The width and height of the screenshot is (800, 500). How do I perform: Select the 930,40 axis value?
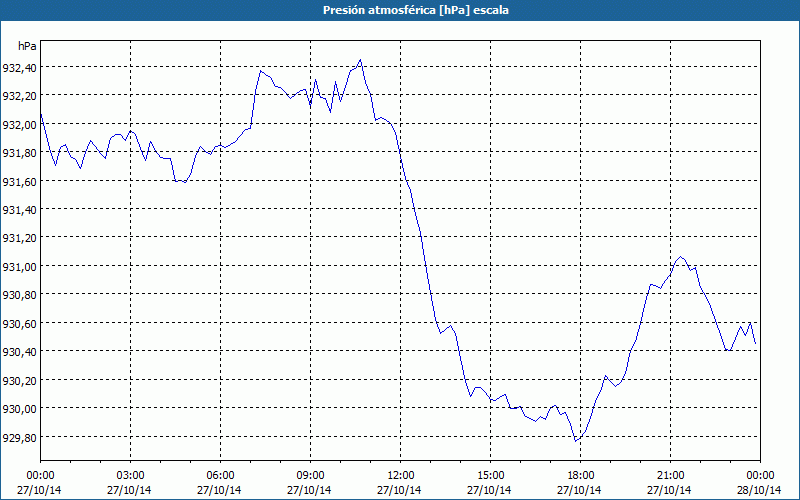(x=18, y=352)
